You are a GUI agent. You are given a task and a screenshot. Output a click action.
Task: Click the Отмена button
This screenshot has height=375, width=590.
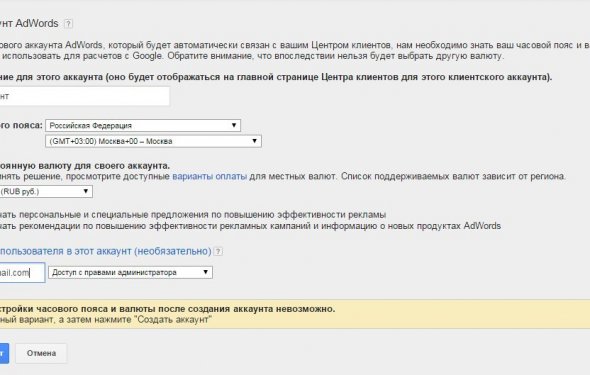click(x=41, y=353)
